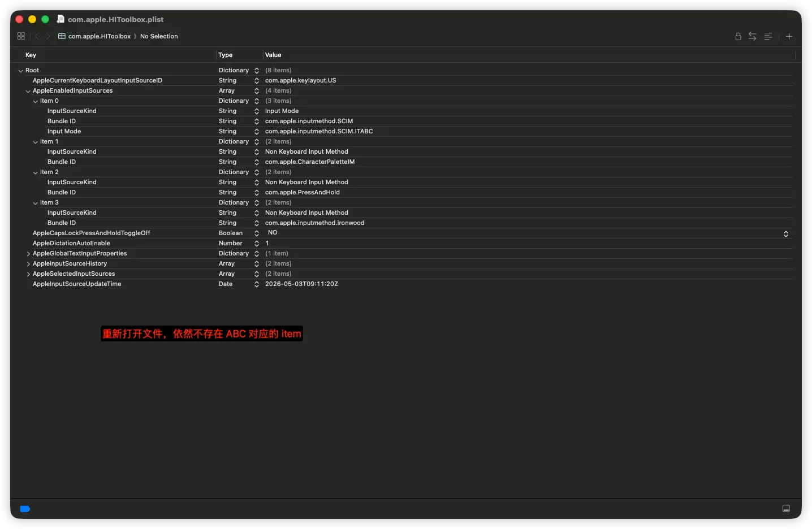Open type selector for Root row
This screenshot has height=529, width=812.
click(257, 71)
